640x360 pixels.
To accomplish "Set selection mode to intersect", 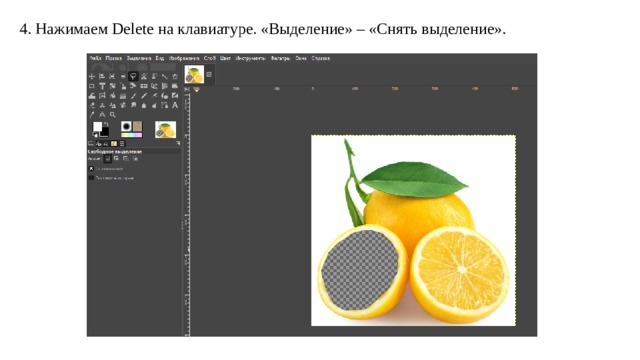I will [x=135, y=158].
